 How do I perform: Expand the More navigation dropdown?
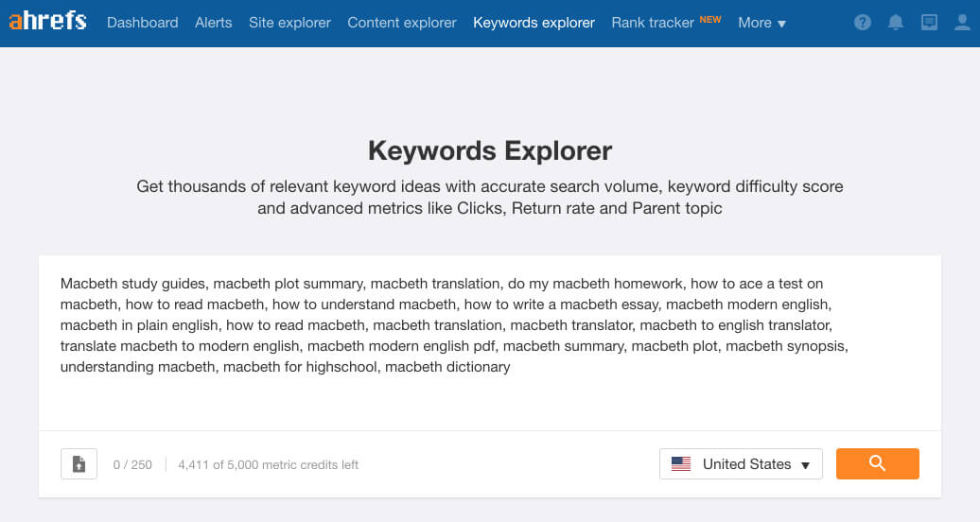click(761, 23)
